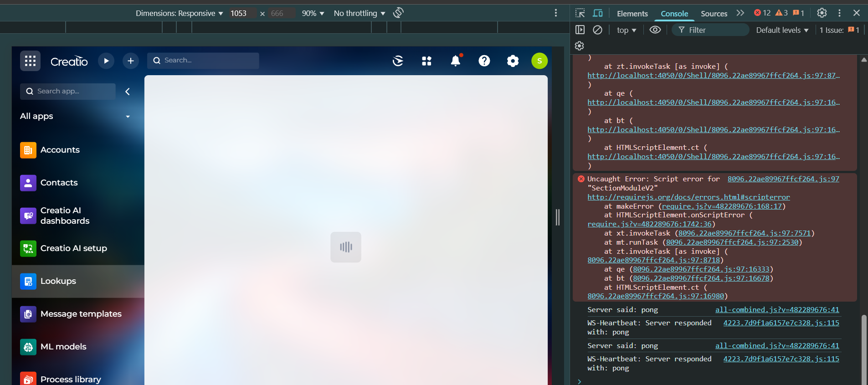Viewport: 868px width, 385px height.
Task: Open DevTools settings gear
Action: [x=822, y=13]
